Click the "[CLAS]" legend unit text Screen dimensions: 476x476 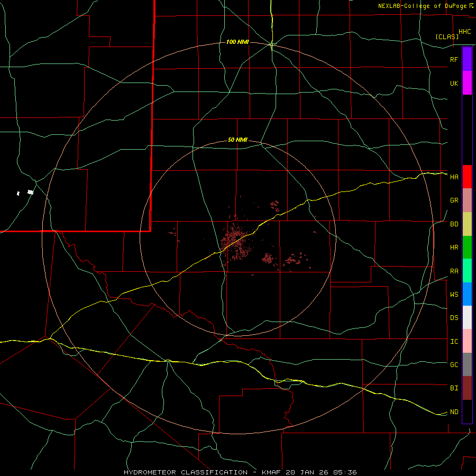pos(447,36)
